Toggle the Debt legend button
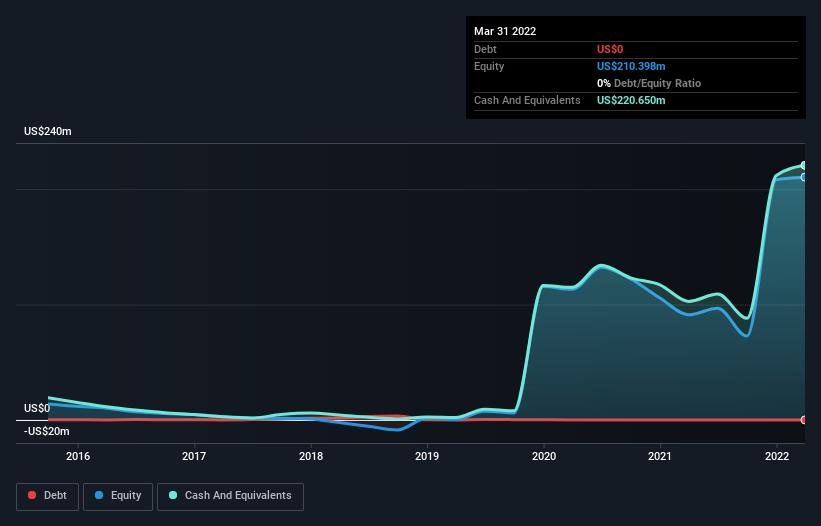This screenshot has width=821, height=526. [x=47, y=496]
